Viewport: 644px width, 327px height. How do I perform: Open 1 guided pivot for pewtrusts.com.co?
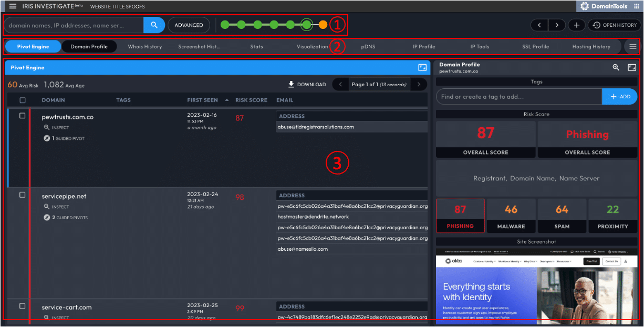tap(64, 138)
